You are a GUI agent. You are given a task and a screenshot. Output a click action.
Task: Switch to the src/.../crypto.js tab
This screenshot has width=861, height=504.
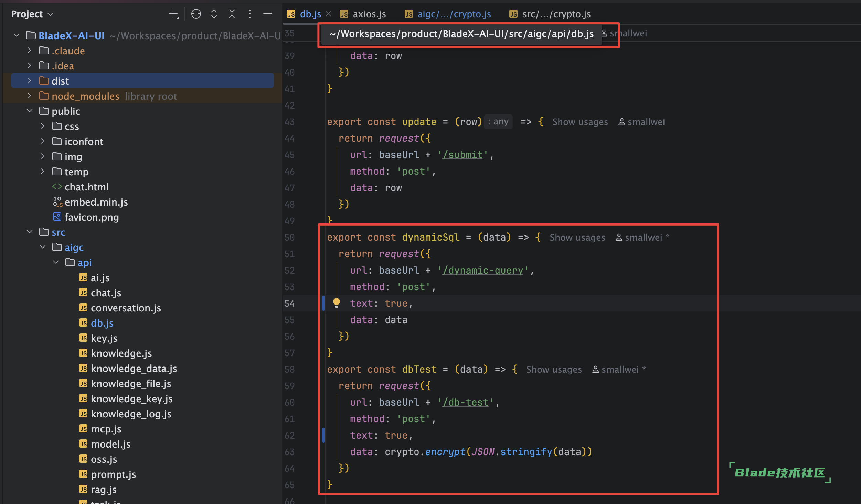[x=550, y=14]
